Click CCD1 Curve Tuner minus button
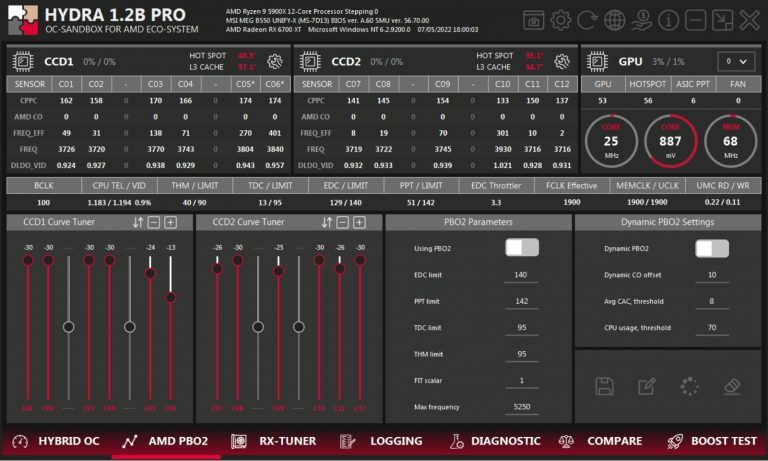 [154, 222]
